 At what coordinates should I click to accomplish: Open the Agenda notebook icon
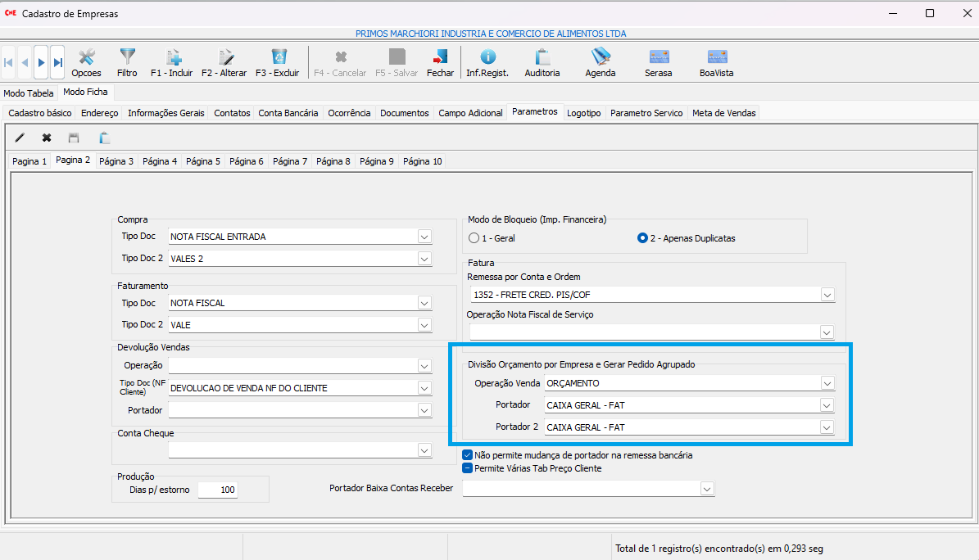pos(601,61)
